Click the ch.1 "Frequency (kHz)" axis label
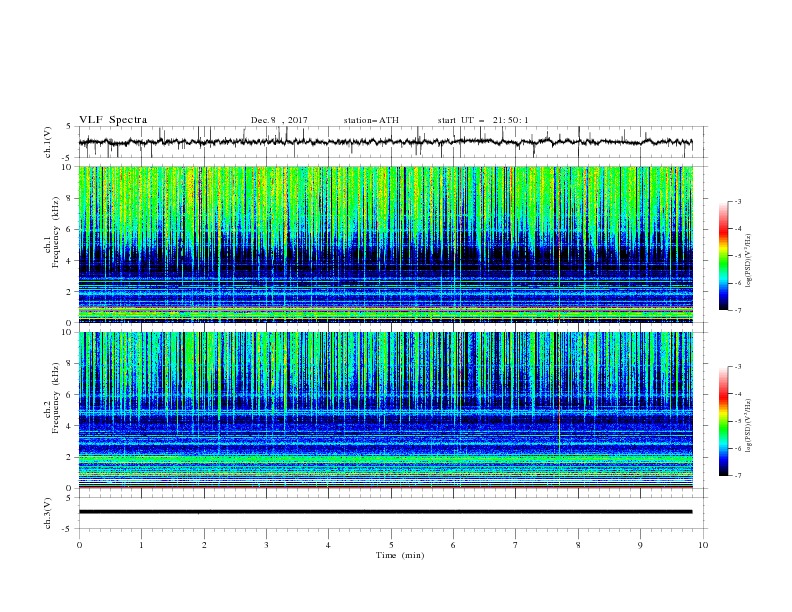Screen dimensions: 792x612 (x=55, y=233)
